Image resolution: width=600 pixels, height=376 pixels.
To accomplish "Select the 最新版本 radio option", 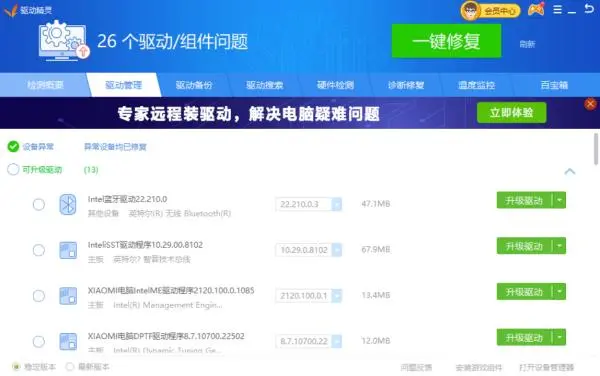I will click(70, 367).
